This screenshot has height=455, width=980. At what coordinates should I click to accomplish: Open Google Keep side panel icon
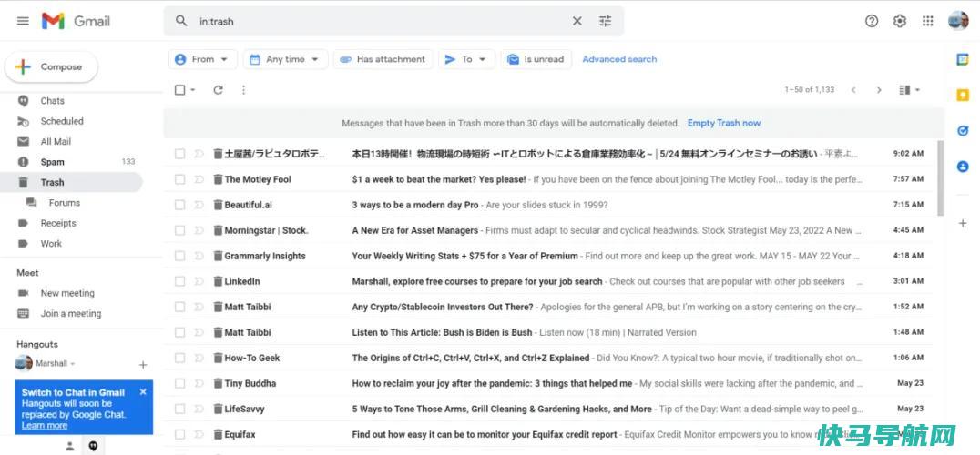[963, 95]
